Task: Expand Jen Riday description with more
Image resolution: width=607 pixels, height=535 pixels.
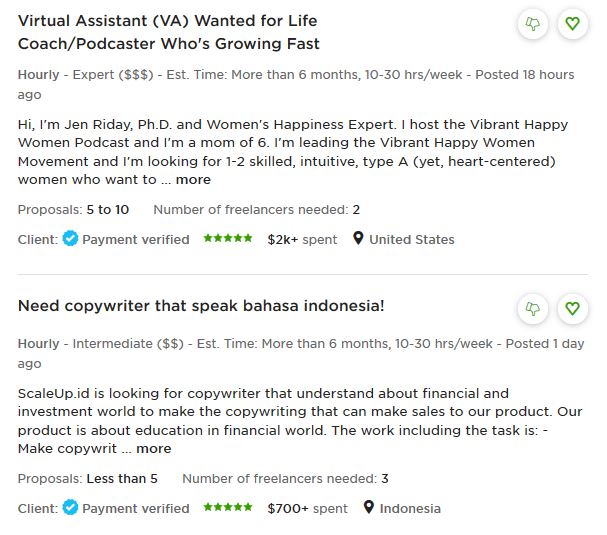Action: (x=193, y=180)
